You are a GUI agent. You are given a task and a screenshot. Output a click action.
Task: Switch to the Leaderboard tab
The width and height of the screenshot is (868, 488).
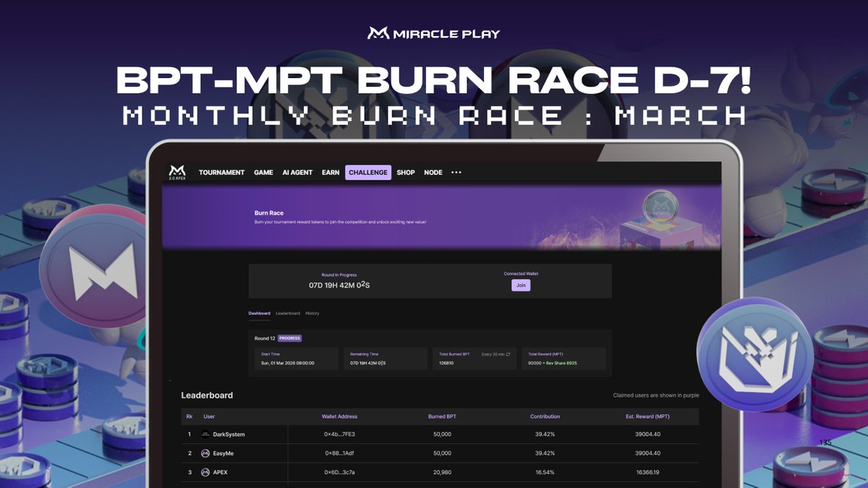[288, 313]
